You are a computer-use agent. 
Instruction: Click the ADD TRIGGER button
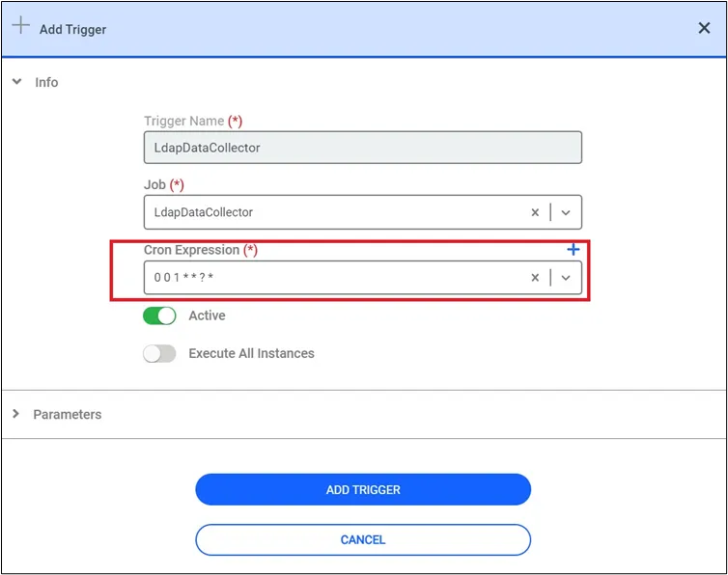363,489
